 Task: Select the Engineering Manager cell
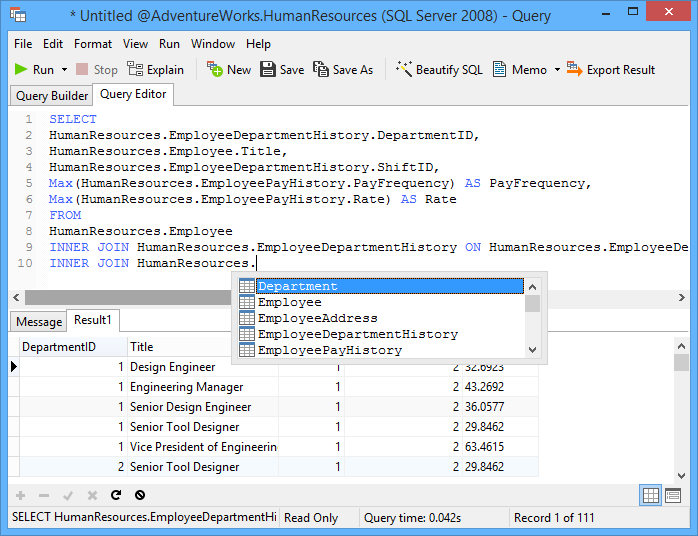coord(203,387)
